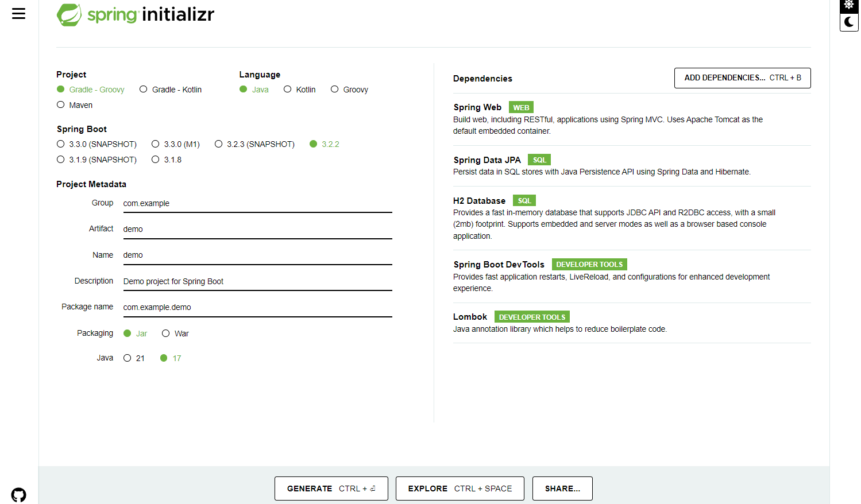
Task: Select Spring Boot 3.1.9 (SNAPSHOT)
Action: coord(96,160)
